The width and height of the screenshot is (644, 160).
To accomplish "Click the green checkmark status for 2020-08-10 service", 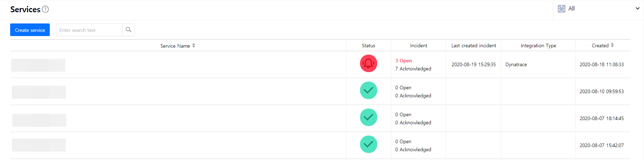I will coord(368,90).
